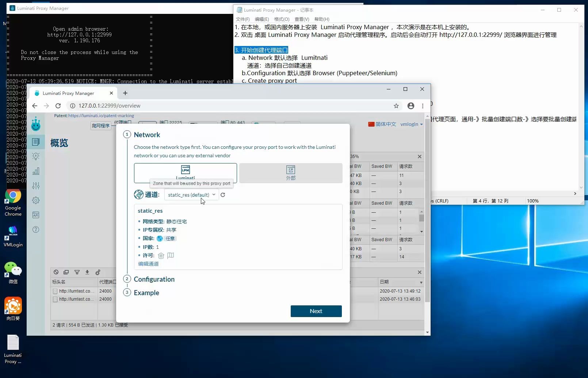Viewport: 588px width, 378px height.
Task: Refresh the zone list next to 通道 dropdown
Action: click(x=223, y=195)
